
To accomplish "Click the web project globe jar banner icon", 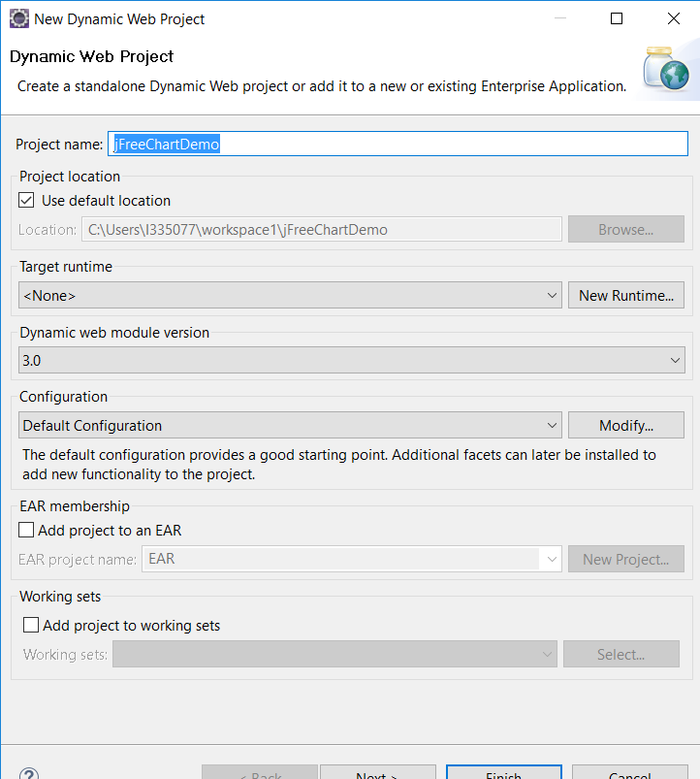I will (668, 71).
